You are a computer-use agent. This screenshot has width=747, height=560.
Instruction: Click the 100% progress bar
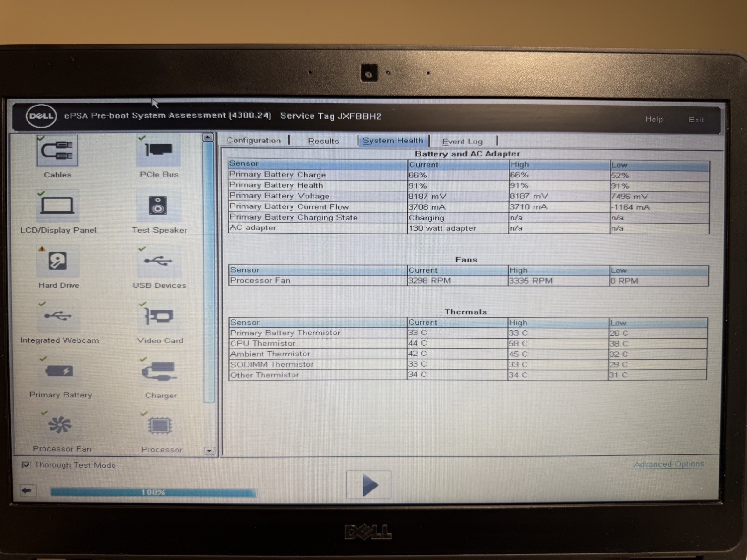[153, 492]
